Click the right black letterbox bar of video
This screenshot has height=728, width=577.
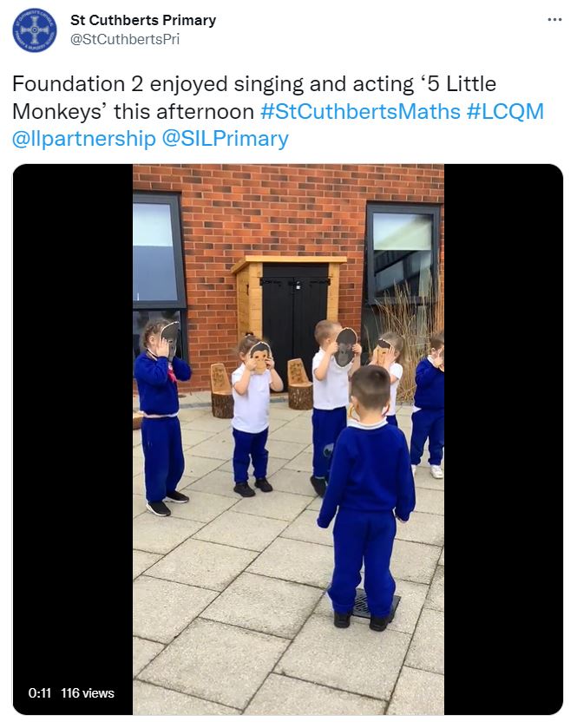pyautogui.click(x=503, y=439)
